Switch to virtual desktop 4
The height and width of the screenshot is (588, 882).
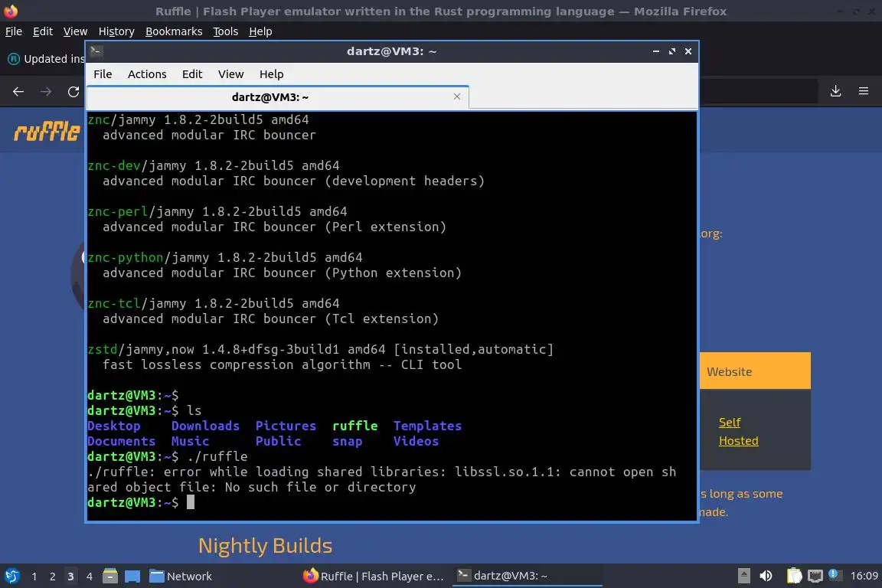coord(89,577)
